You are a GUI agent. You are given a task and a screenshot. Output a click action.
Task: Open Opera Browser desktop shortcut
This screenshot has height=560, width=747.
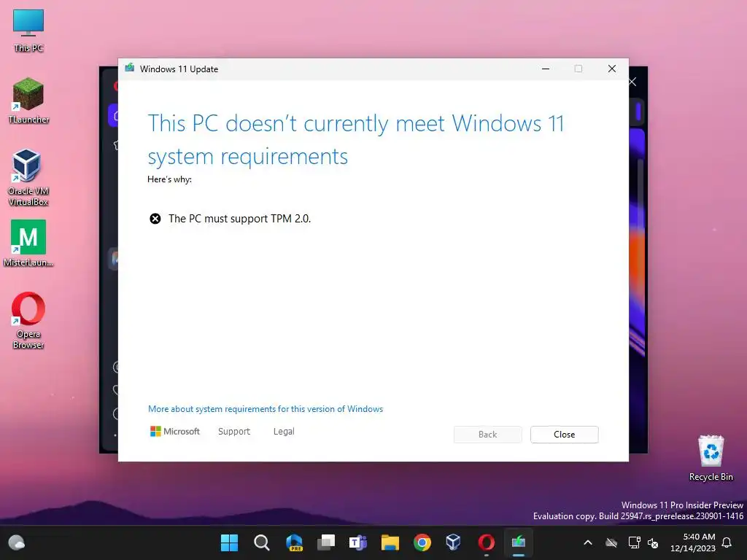click(x=28, y=320)
